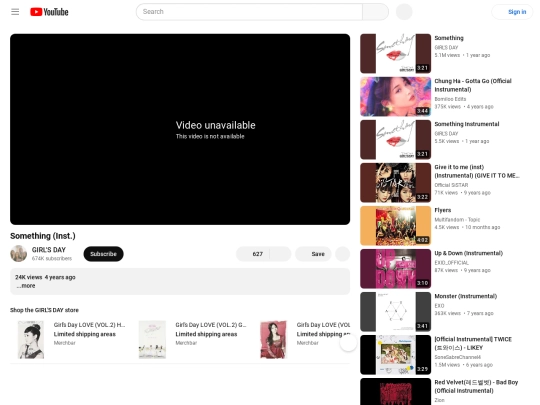Viewport: 540px width, 405px height.
Task: Click 'EXID_OFFICIAL' channel name
Action: [x=451, y=262]
